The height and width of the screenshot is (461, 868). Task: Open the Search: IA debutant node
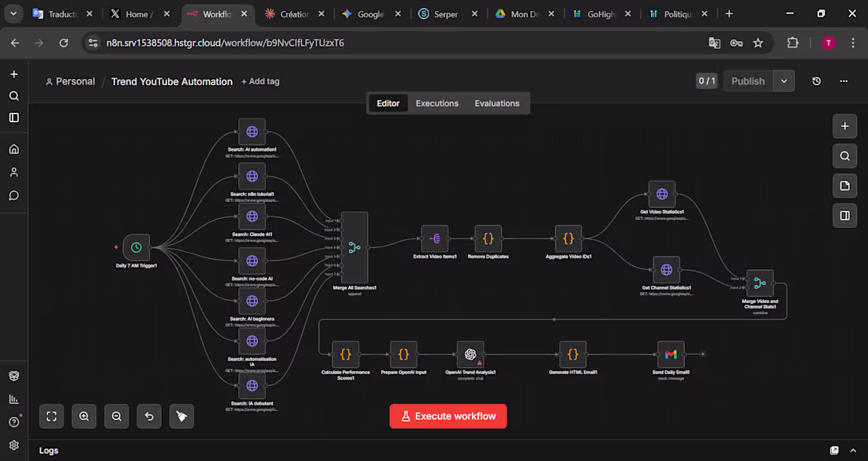(x=252, y=386)
